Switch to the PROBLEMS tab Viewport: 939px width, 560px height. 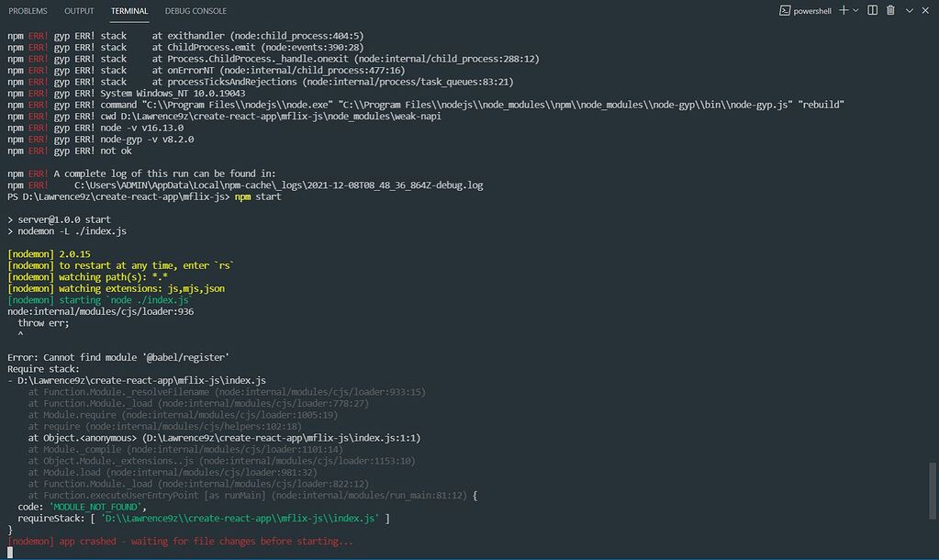[x=28, y=11]
